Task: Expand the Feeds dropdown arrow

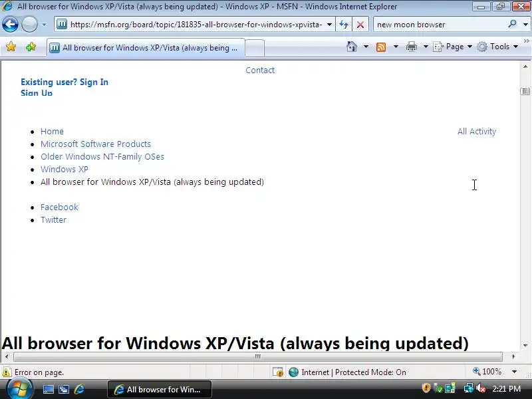Action: coord(396,47)
